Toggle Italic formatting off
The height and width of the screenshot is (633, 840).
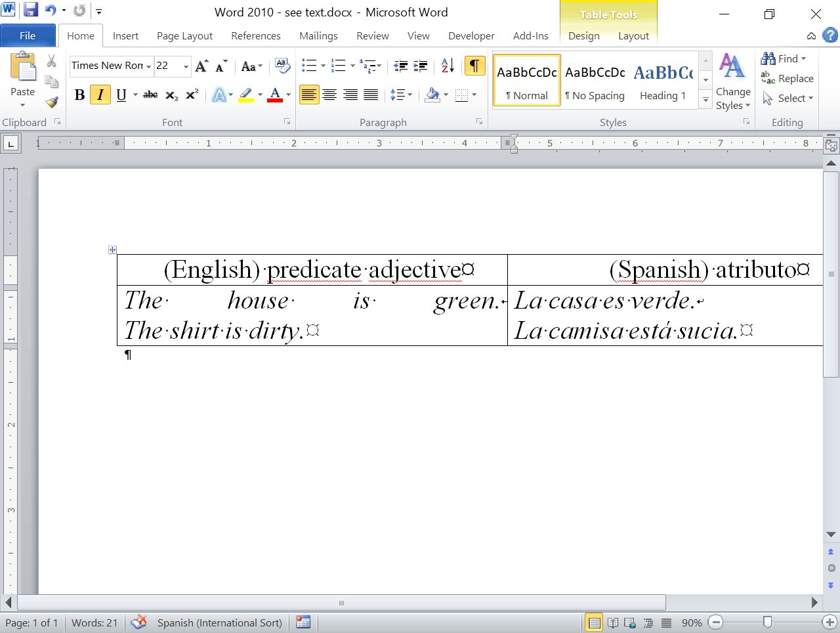point(100,95)
